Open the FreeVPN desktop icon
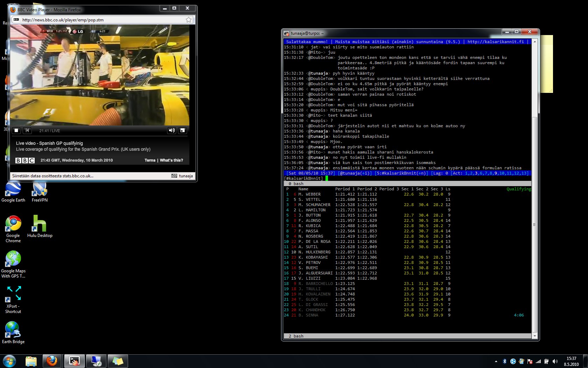588x368 pixels. coord(40,191)
